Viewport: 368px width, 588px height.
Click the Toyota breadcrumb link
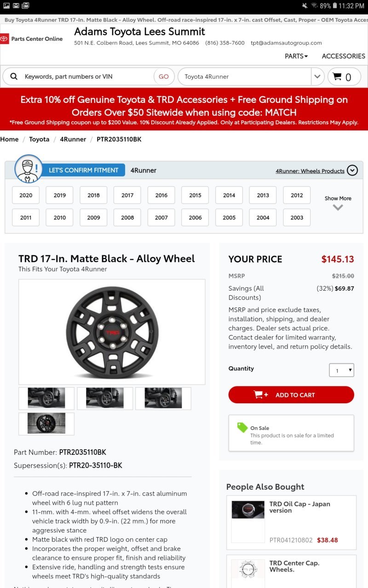click(39, 139)
